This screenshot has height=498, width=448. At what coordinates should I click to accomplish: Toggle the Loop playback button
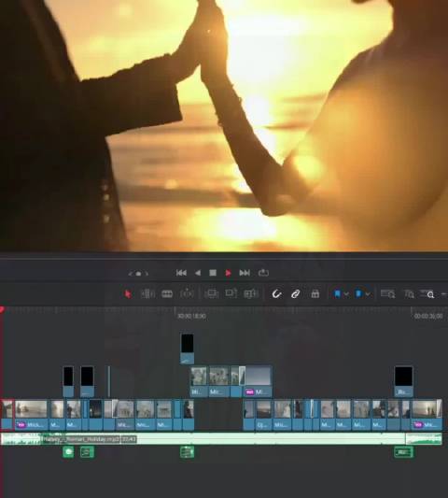coord(263,273)
